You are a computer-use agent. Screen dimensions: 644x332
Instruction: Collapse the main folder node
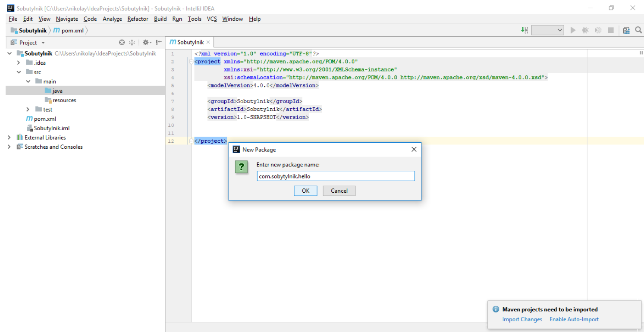click(x=28, y=81)
